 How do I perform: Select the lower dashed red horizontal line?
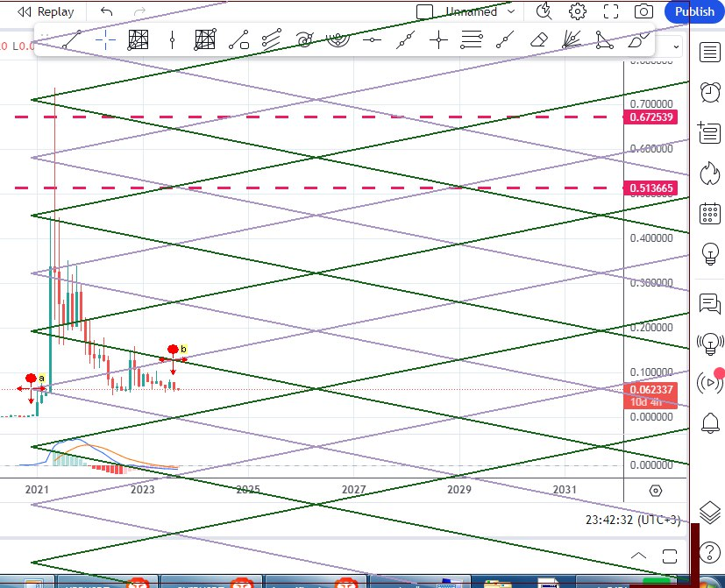[319, 188]
